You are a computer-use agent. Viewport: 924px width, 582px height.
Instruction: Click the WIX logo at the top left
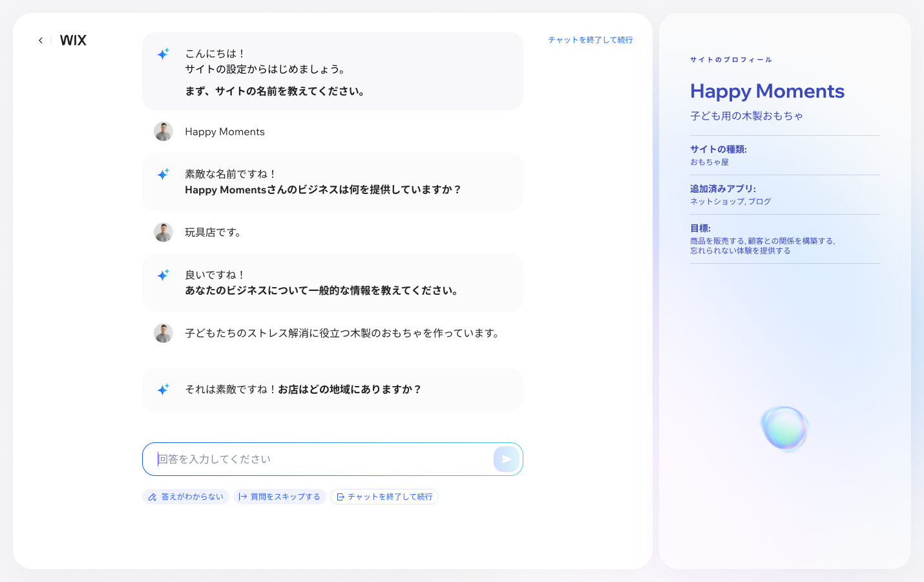[x=72, y=40]
